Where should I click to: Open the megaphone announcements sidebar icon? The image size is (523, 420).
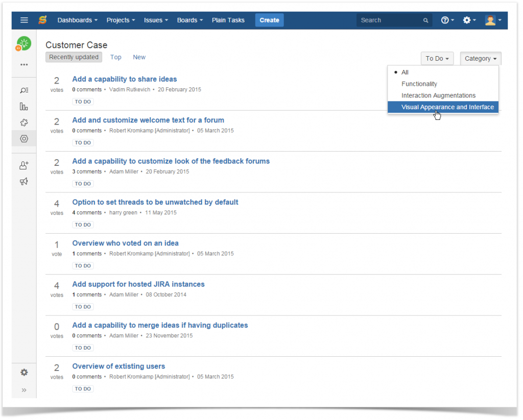pos(23,181)
